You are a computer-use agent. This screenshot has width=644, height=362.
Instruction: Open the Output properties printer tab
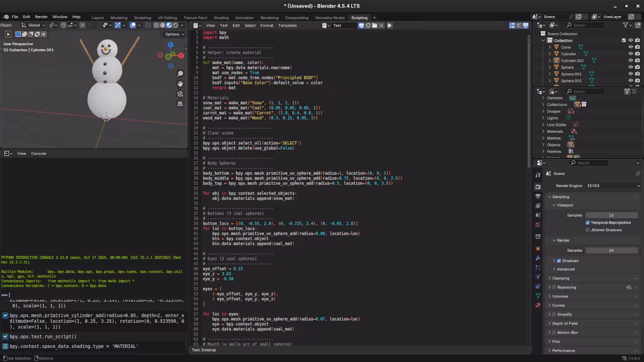pyautogui.click(x=538, y=196)
